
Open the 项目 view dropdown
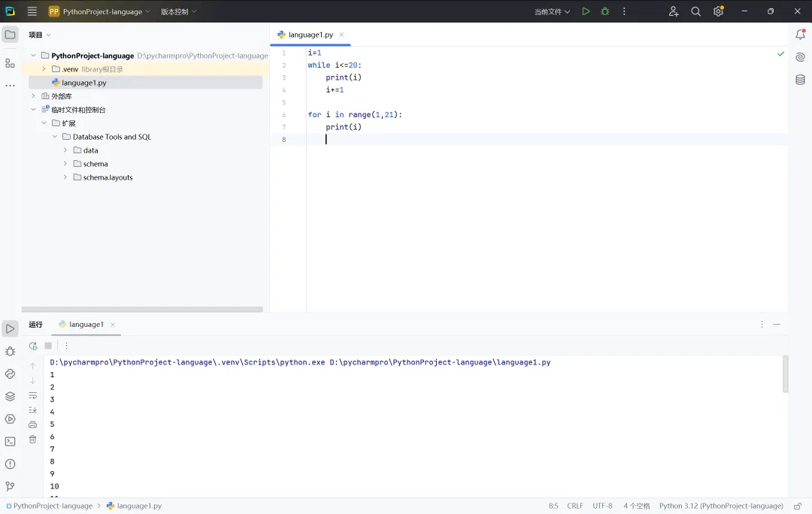point(40,35)
